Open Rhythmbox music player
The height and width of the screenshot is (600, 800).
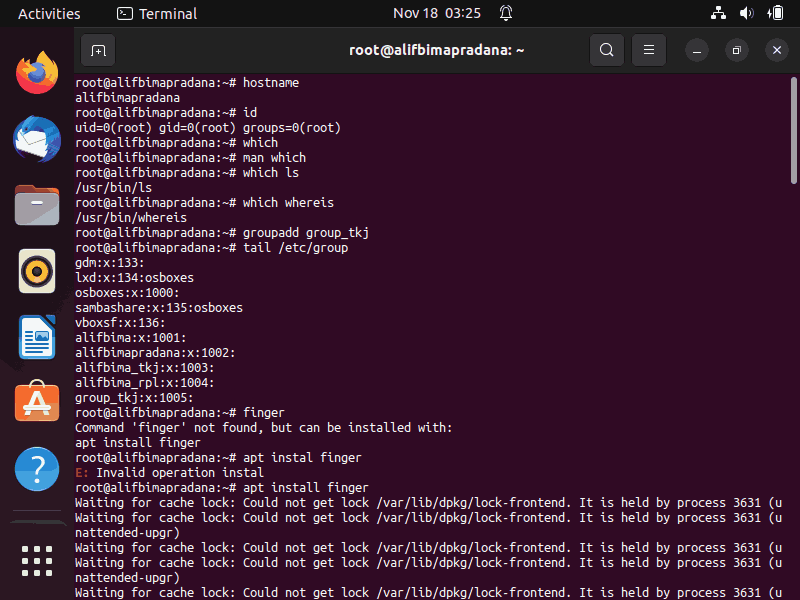tap(37, 271)
